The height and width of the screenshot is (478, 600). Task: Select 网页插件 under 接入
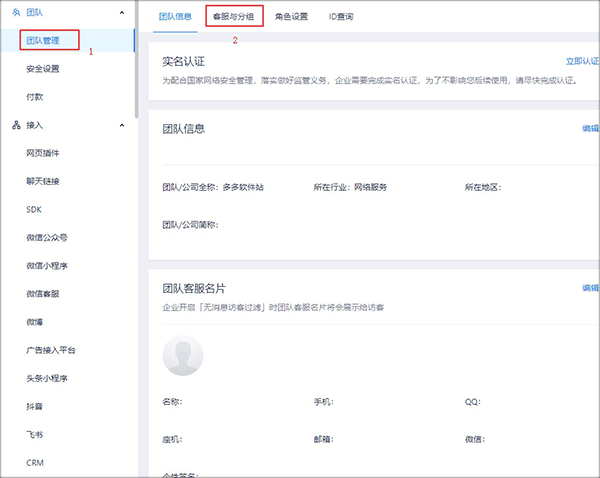tap(43, 153)
